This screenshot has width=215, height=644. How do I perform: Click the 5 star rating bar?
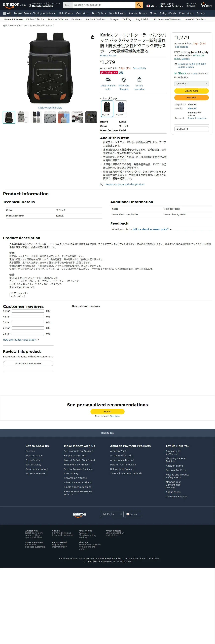pyautogui.click(x=28, y=311)
